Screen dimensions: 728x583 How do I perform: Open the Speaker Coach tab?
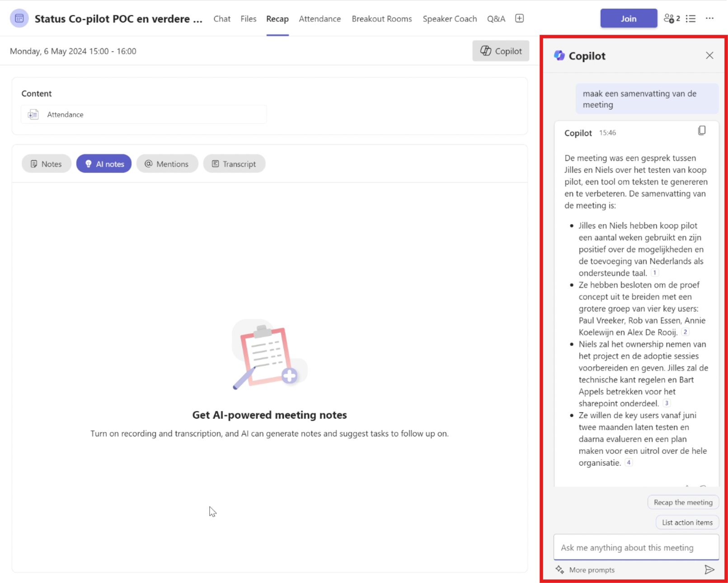[x=450, y=19]
